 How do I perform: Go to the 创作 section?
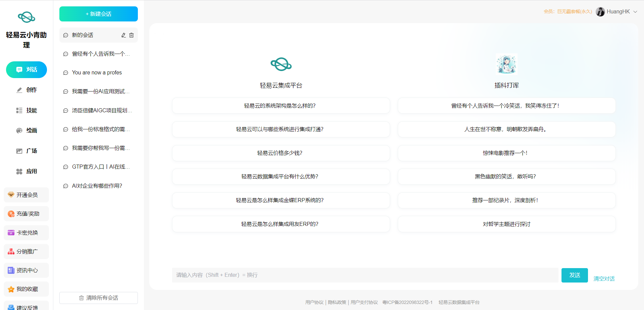pyautogui.click(x=26, y=90)
